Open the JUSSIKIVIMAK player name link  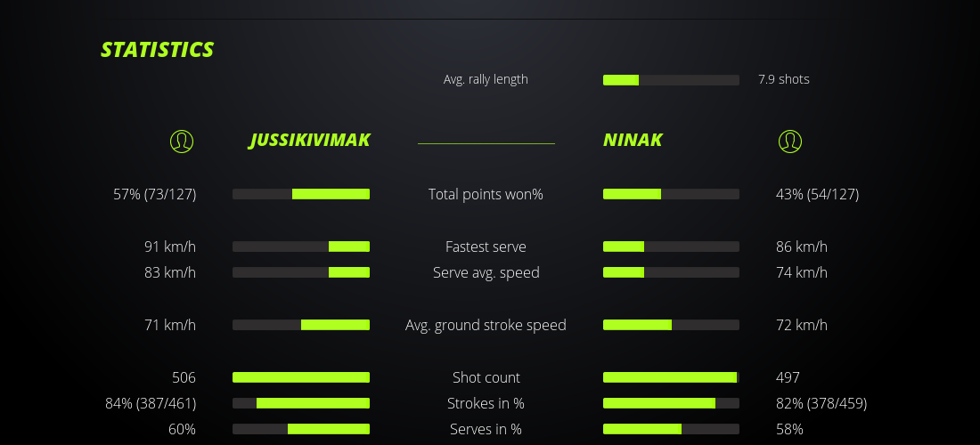[309, 141]
